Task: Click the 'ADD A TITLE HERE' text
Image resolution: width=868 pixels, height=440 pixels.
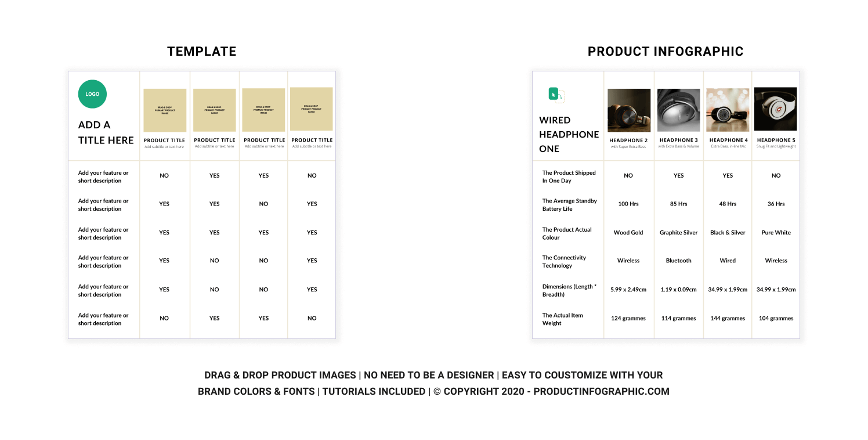Action: point(106,132)
